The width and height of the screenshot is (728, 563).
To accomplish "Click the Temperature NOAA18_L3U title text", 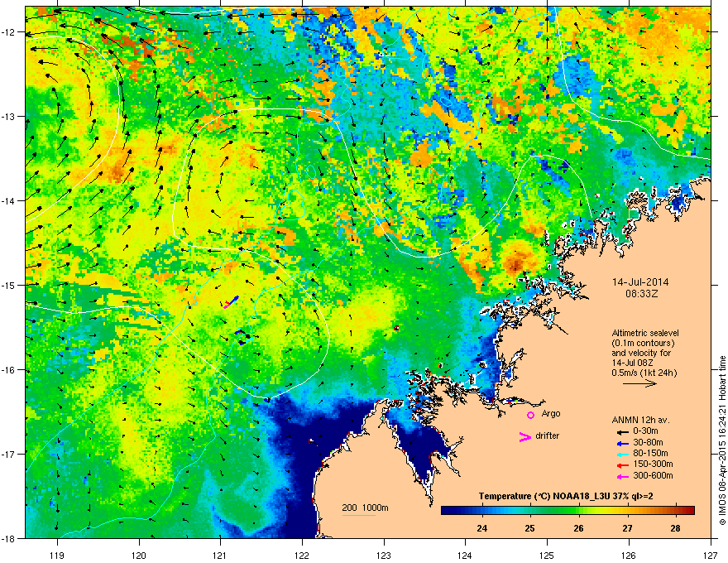I will click(x=566, y=497).
